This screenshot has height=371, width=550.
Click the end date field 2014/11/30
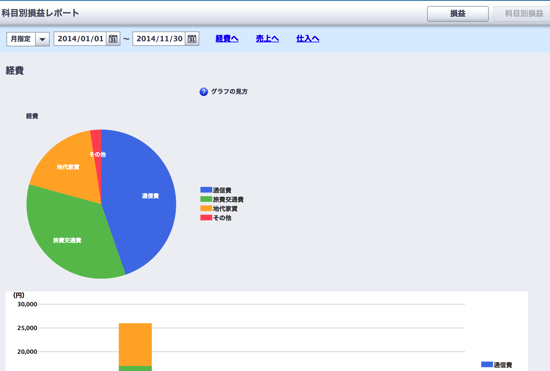159,39
